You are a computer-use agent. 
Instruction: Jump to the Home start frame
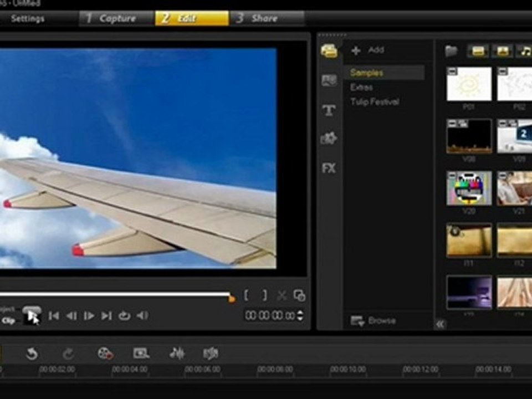[x=54, y=316]
